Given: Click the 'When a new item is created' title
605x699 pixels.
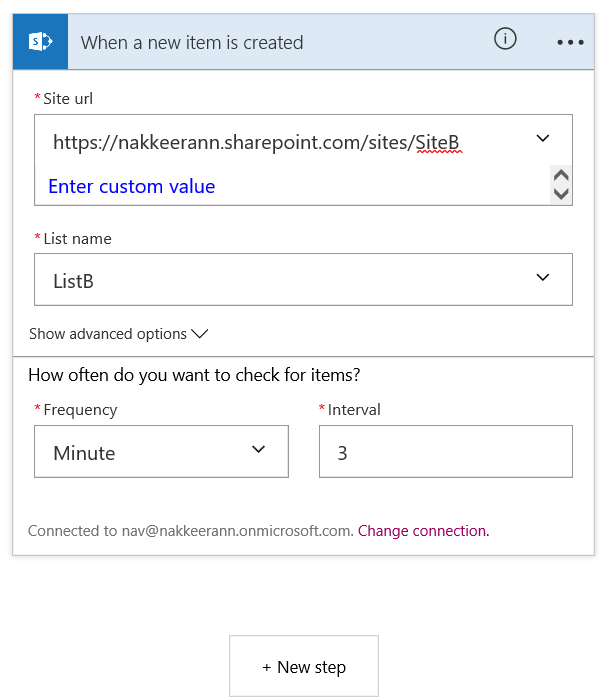Looking at the screenshot, I should coord(191,43).
